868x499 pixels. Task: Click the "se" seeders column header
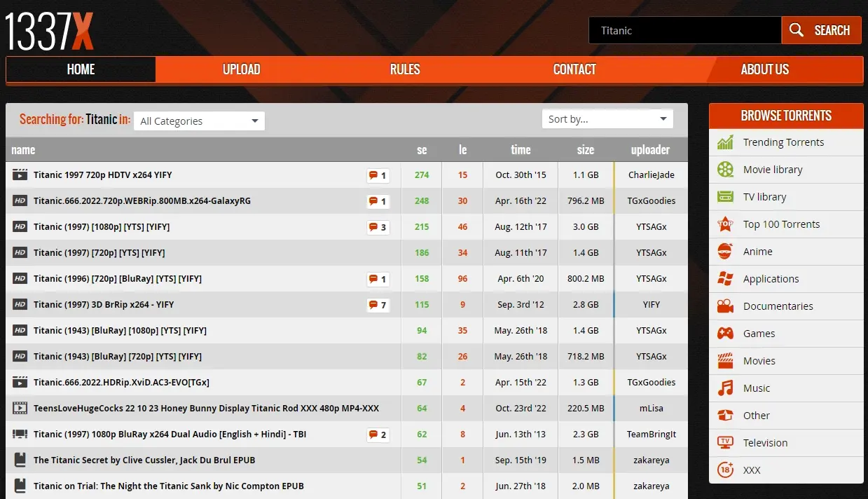422,150
